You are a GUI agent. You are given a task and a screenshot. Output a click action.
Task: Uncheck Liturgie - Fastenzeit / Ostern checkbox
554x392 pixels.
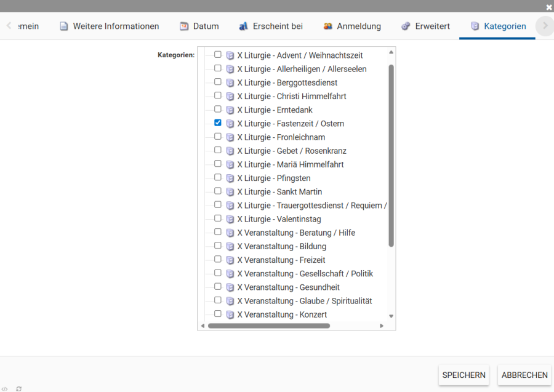click(218, 123)
